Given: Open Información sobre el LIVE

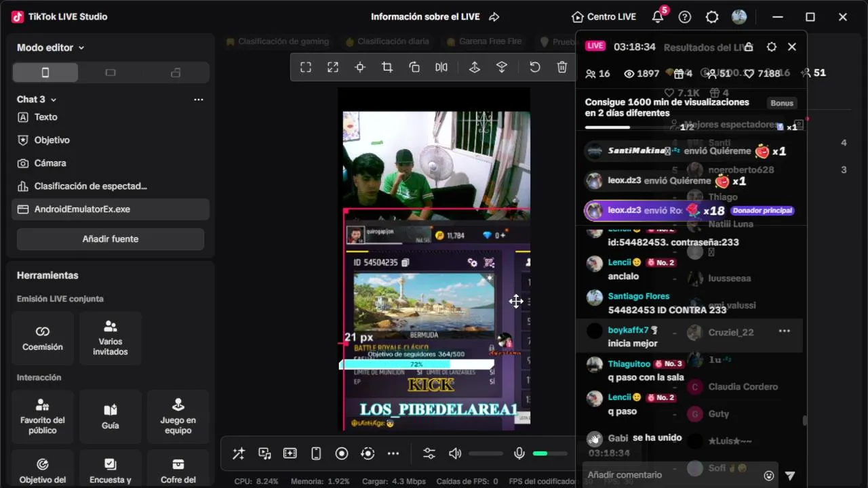Looking at the screenshot, I should tap(425, 17).
